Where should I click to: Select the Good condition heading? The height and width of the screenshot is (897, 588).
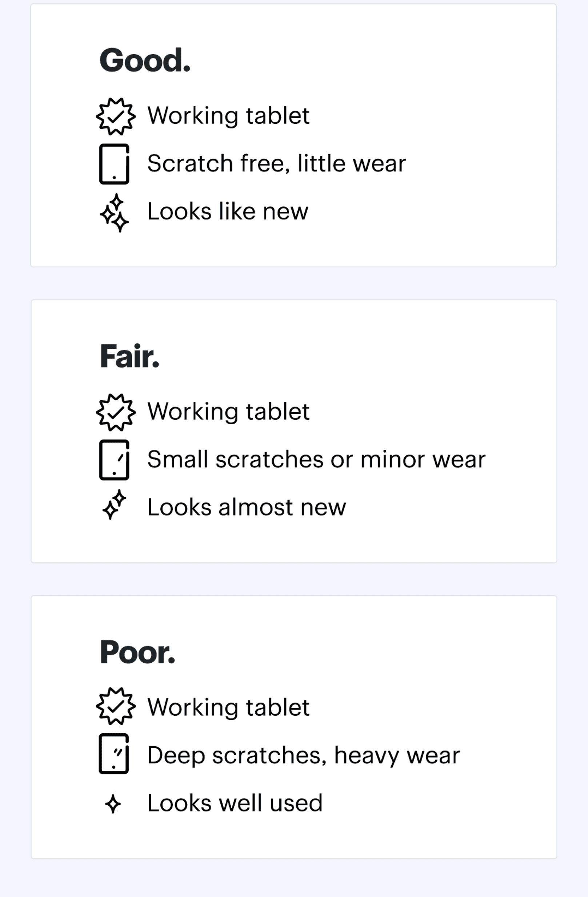pyautogui.click(x=145, y=60)
